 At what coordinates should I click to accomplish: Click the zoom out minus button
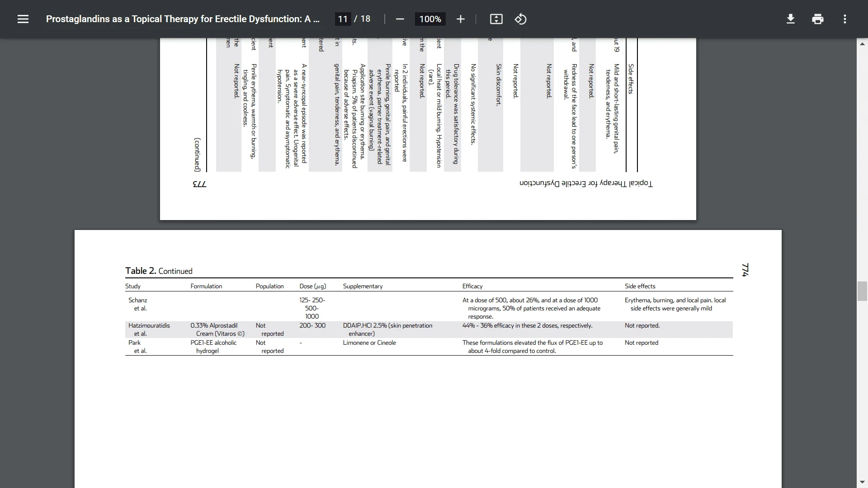(400, 19)
